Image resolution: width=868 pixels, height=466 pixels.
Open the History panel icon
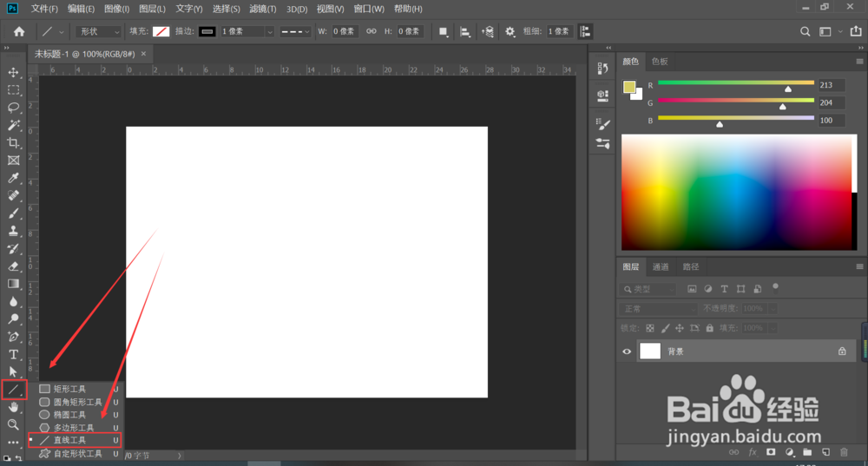tap(603, 68)
